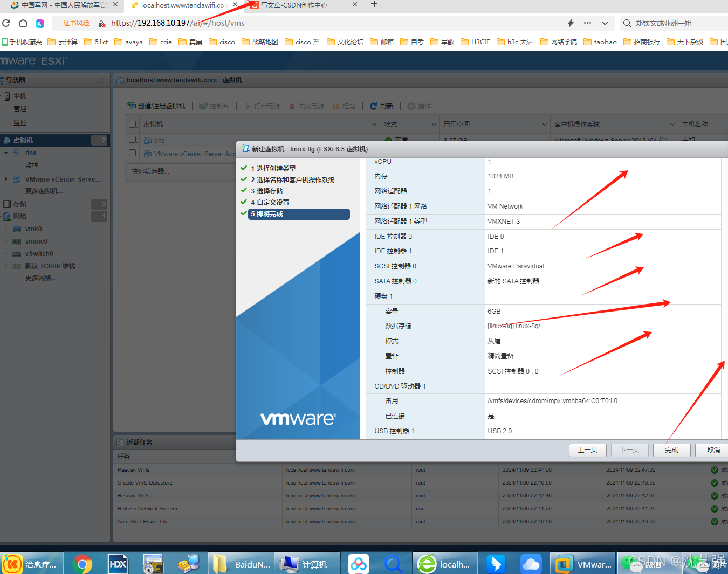Click the AI assistant icon in address bar
The height and width of the screenshot is (574, 728).
click(40, 23)
